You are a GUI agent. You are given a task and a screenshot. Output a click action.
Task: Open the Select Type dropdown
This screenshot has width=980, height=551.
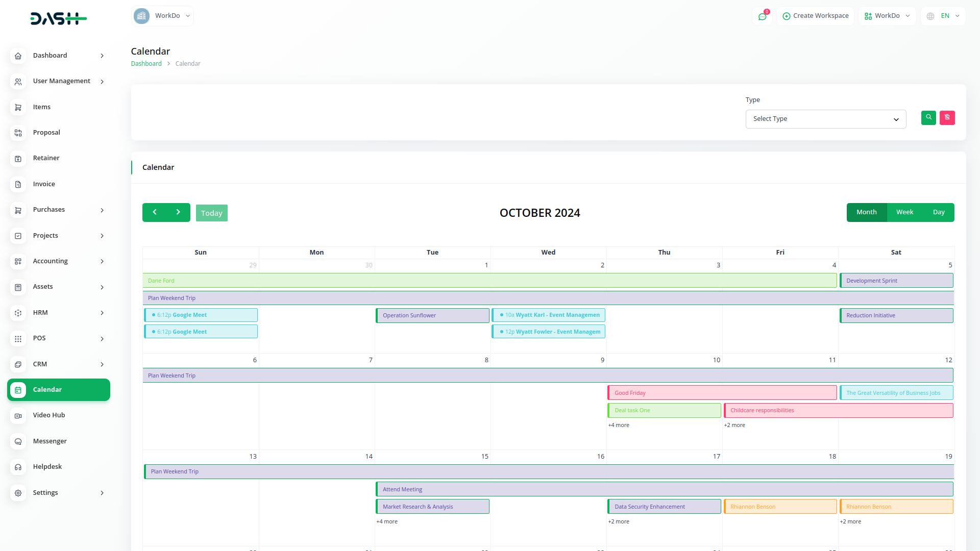point(825,119)
